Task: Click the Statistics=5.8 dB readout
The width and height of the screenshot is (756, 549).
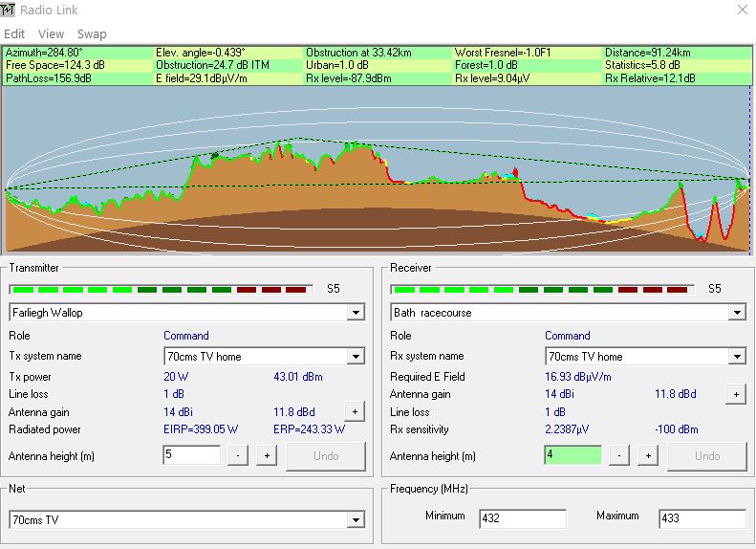Action: 642,65
